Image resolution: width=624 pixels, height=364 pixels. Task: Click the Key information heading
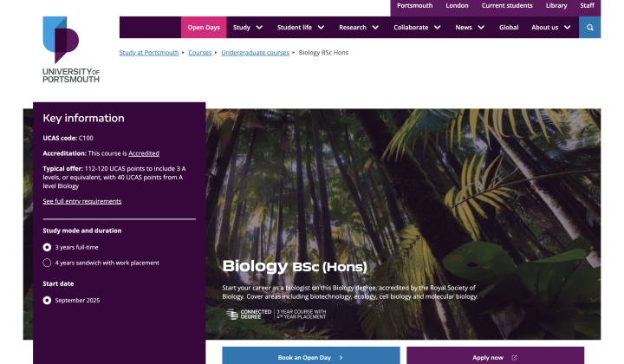[x=83, y=118]
